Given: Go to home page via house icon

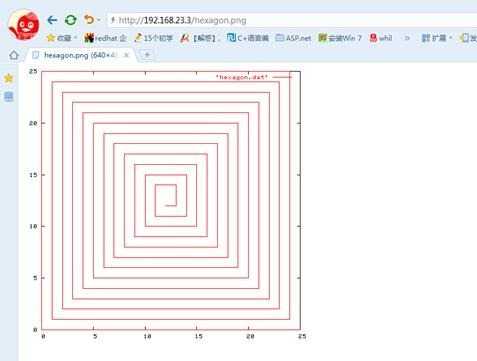Looking at the screenshot, I should coord(14,55).
